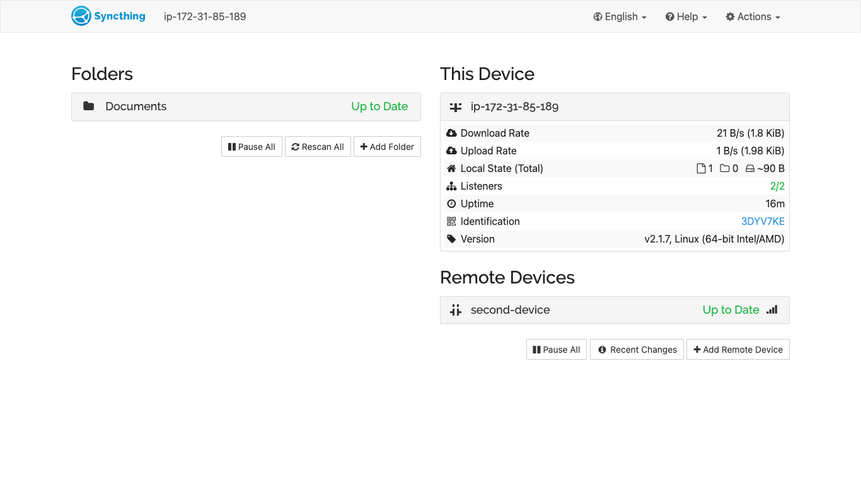This screenshot has width=861, height=504.
Task: Click the second-device 'Up to Date' status
Action: [x=731, y=310]
